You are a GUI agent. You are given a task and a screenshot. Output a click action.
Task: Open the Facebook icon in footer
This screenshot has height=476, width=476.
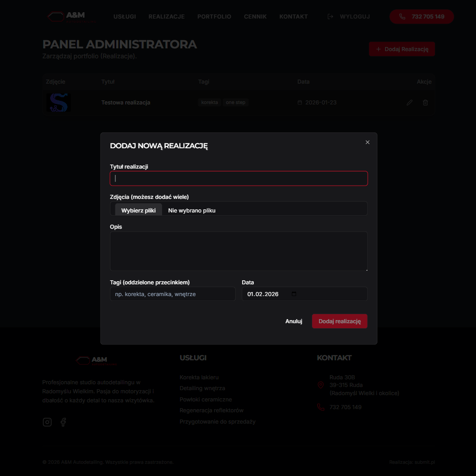[63, 422]
